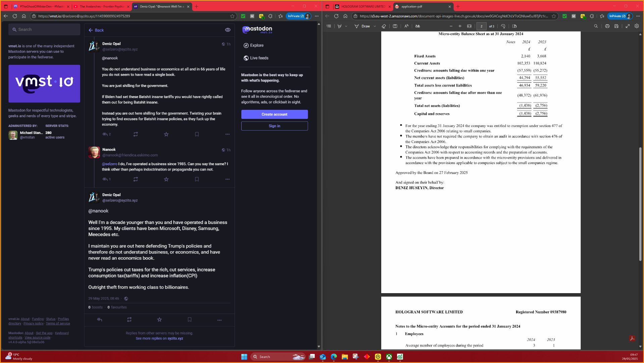Open Explore in Mastodon sidebar

(253, 45)
